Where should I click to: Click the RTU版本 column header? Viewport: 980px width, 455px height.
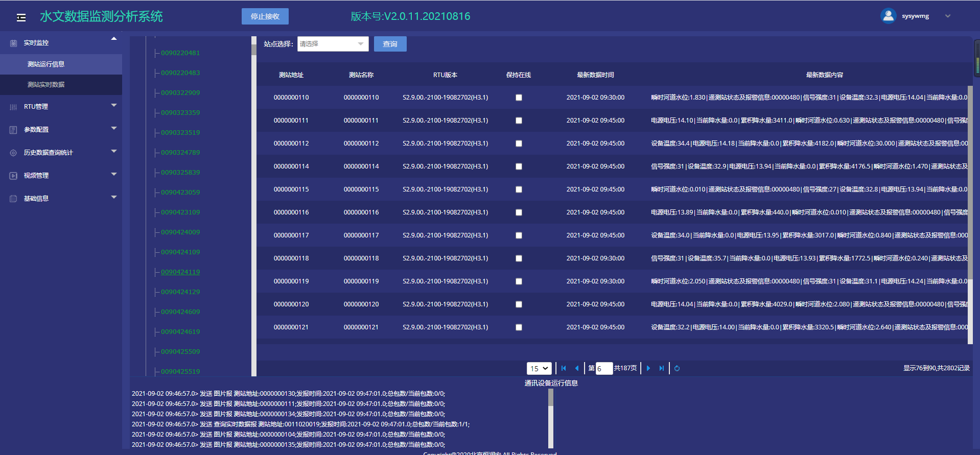(445, 75)
